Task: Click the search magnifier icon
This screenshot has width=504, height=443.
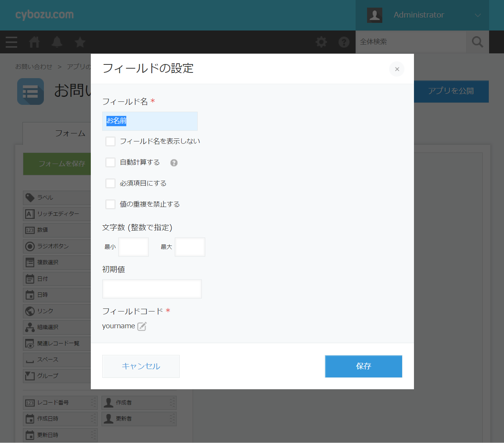Action: click(477, 42)
